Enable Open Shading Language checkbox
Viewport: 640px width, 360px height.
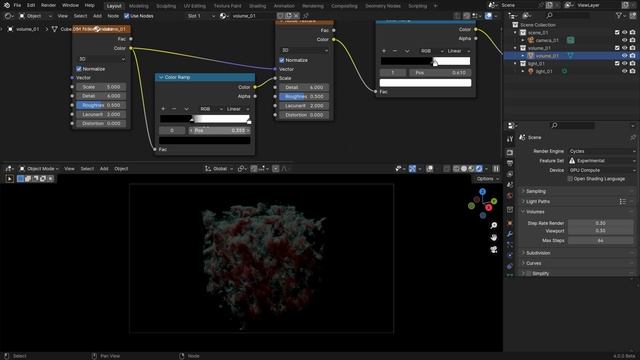tap(570, 179)
